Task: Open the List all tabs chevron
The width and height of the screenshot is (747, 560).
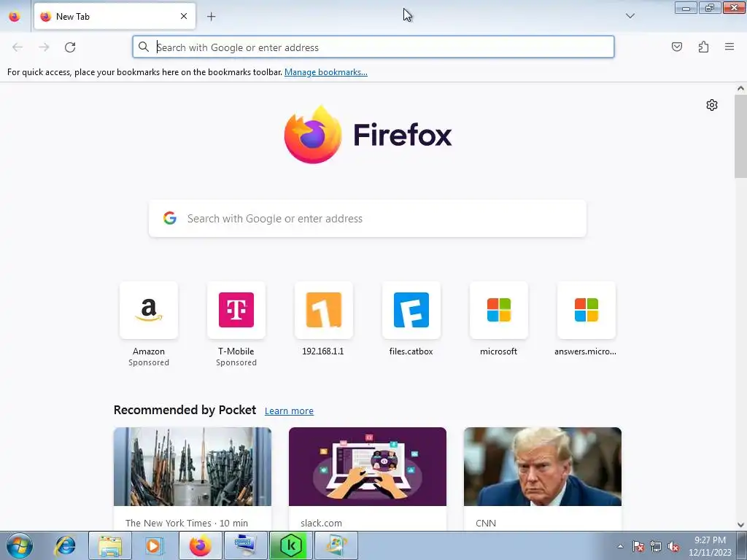Action: (630, 16)
